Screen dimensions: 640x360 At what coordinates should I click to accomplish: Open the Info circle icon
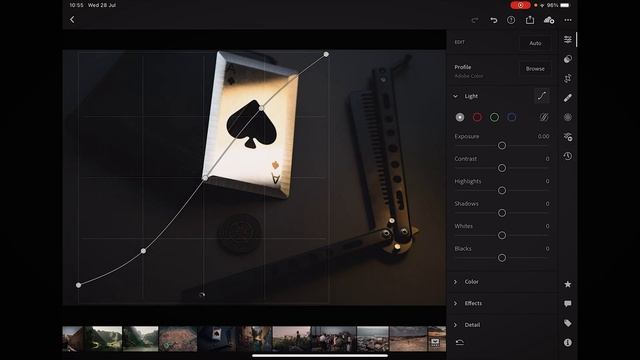point(568,343)
